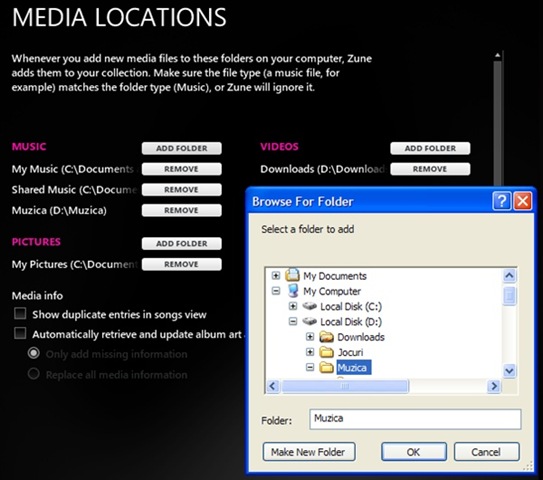The width and height of the screenshot is (543, 480).
Task: Click the Local Disk (C:) drive icon
Action: pos(309,306)
